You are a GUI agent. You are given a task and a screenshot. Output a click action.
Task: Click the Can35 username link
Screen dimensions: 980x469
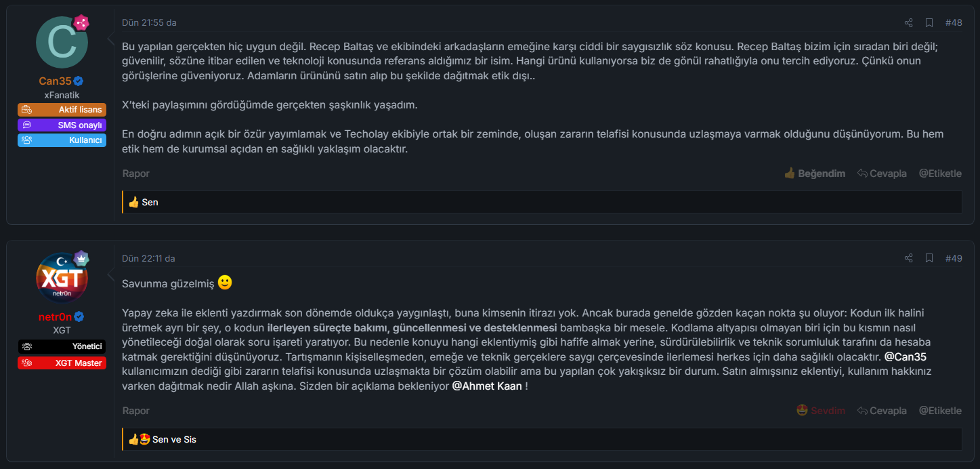(x=55, y=81)
